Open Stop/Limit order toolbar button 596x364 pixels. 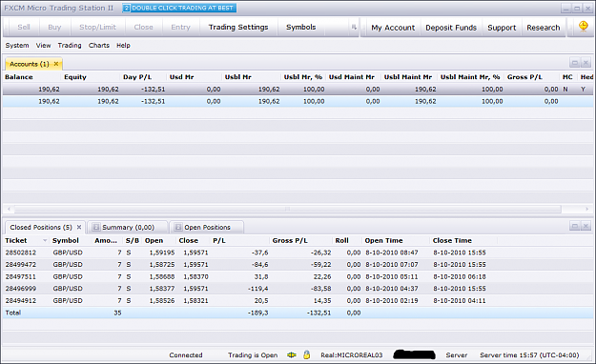(97, 27)
